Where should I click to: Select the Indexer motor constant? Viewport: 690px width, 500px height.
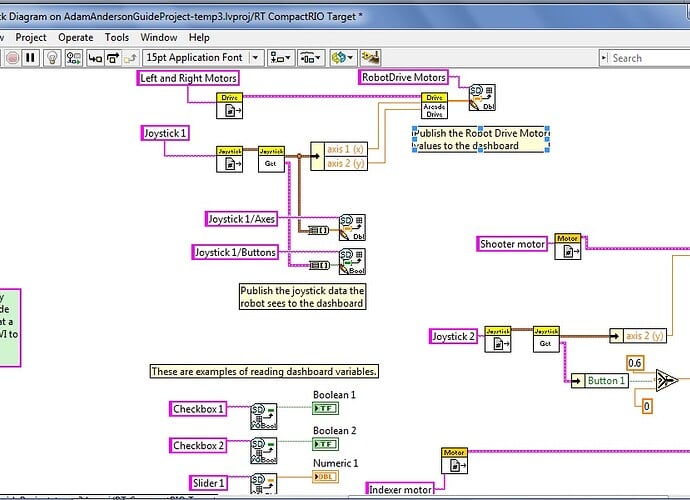click(400, 489)
